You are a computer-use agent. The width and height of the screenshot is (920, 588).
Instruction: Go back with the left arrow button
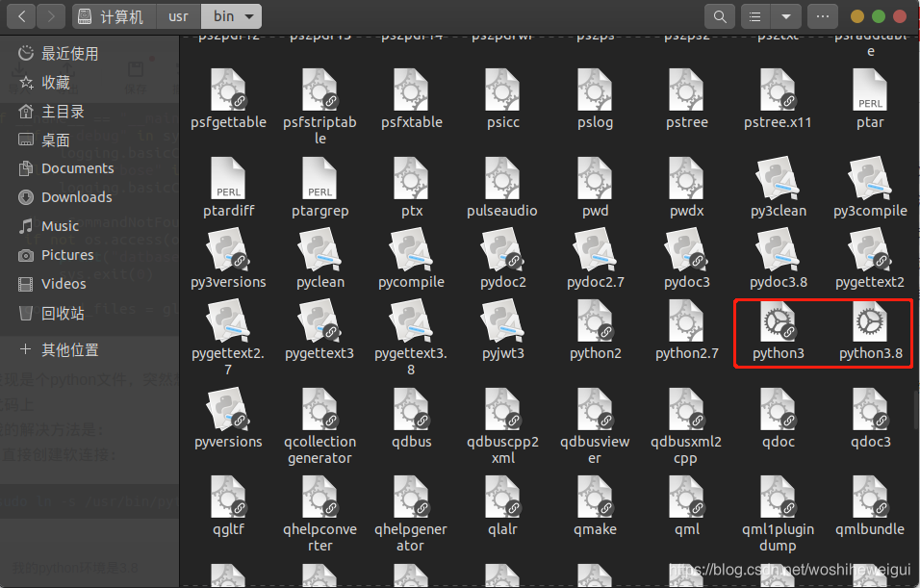pyautogui.click(x=22, y=16)
